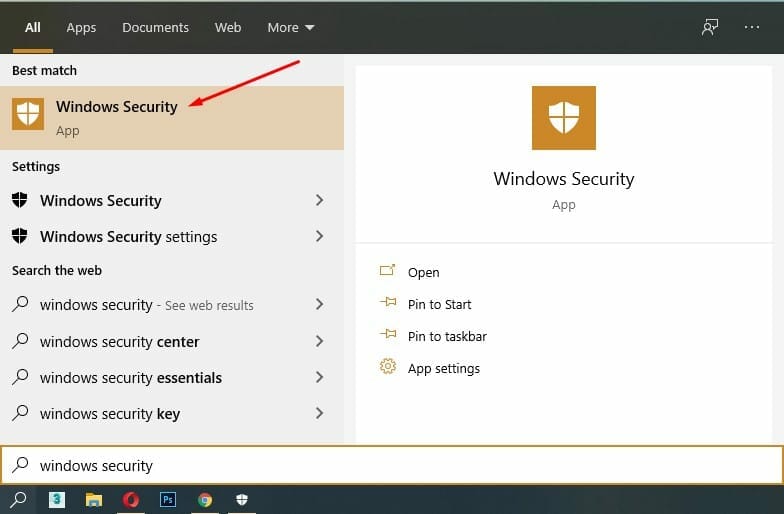Open the teal 3 app in the taskbar

(x=56, y=499)
